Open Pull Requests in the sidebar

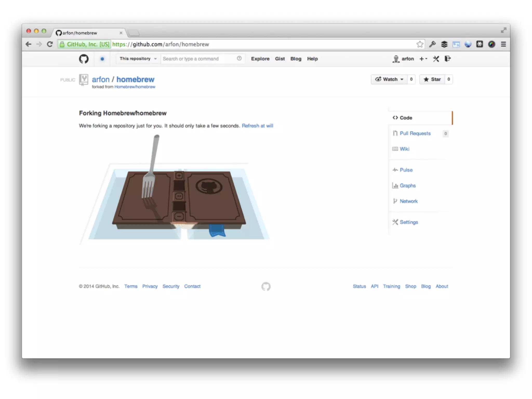[415, 133]
